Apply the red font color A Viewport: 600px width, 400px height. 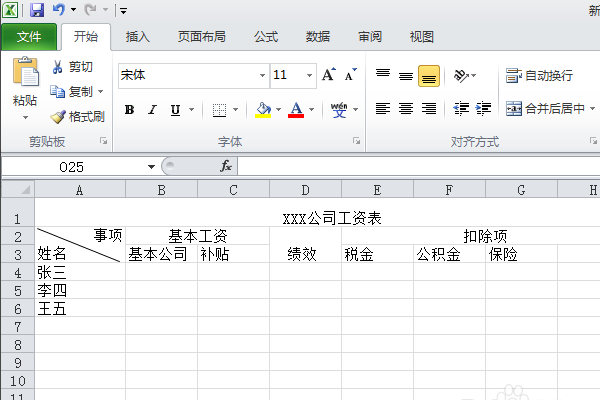(296, 110)
